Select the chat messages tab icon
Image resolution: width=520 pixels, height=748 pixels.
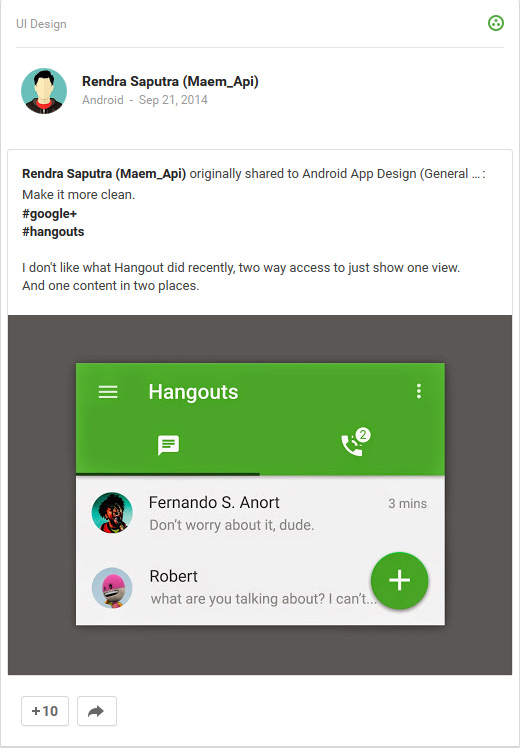coord(168,445)
